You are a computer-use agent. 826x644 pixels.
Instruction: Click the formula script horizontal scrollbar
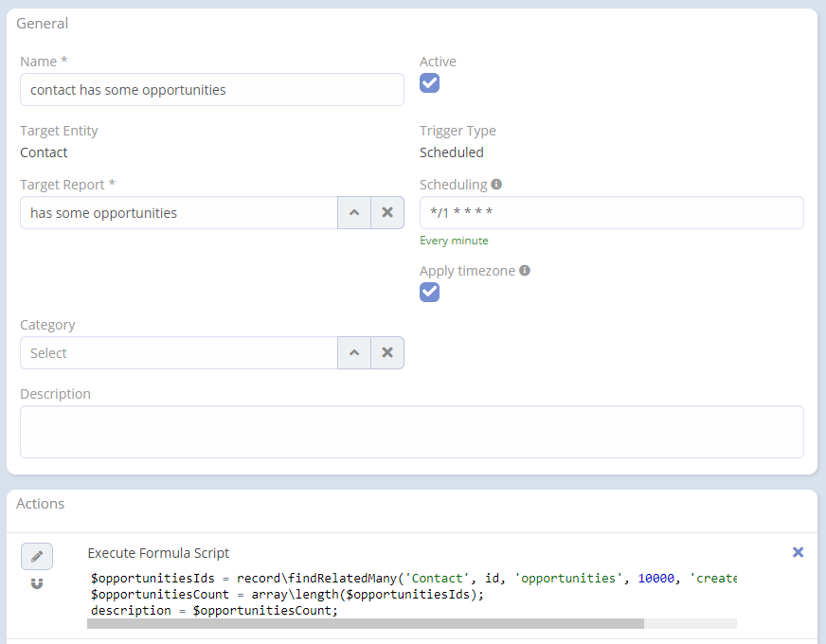click(x=366, y=624)
